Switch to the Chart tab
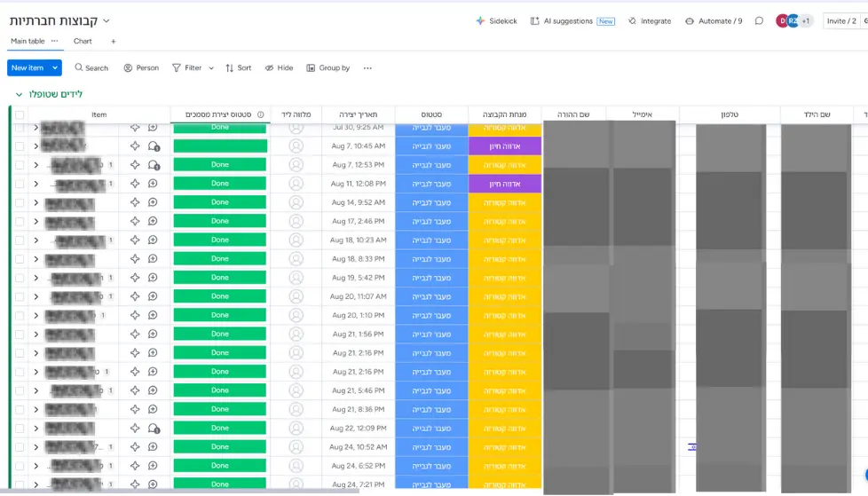The width and height of the screenshot is (868, 496). [x=83, y=41]
